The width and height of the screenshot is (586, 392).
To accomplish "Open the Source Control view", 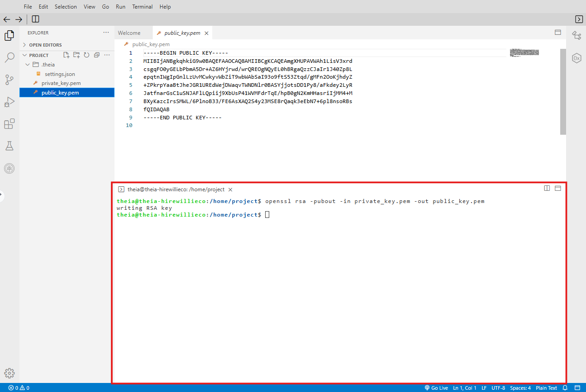I will (x=10, y=80).
